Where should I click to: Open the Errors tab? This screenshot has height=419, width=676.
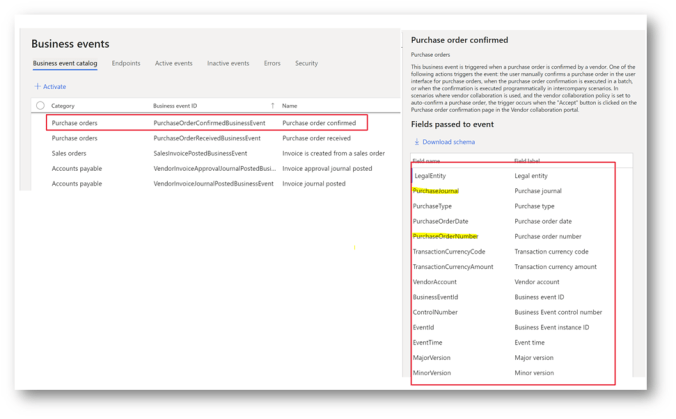272,63
